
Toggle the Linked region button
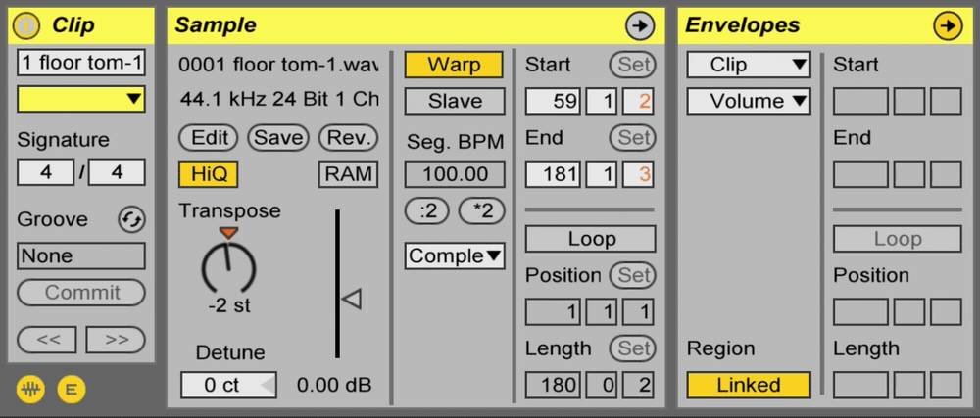(x=749, y=385)
